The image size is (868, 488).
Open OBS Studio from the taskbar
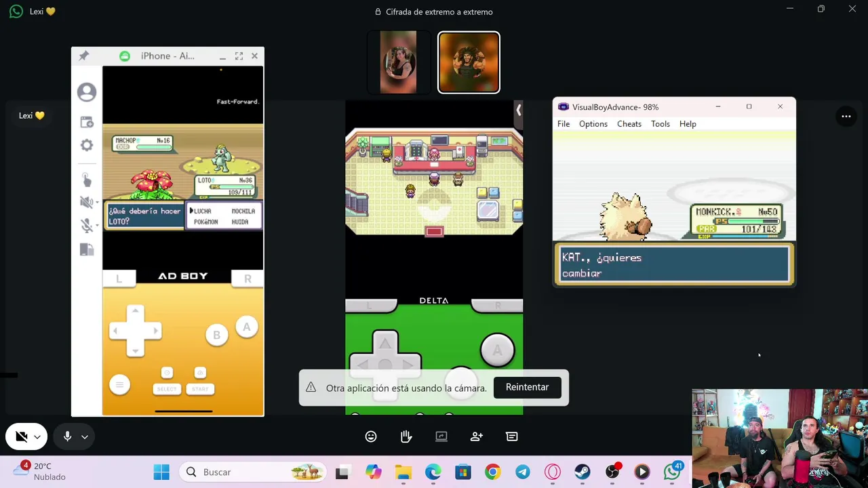(x=612, y=472)
